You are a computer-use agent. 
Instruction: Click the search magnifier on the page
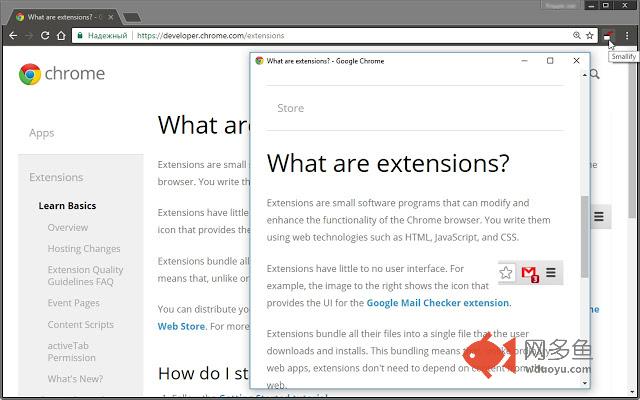click(595, 74)
